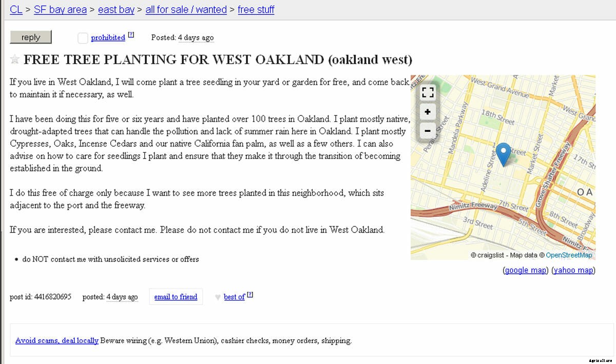Toggle the heart next to best of

point(218,297)
